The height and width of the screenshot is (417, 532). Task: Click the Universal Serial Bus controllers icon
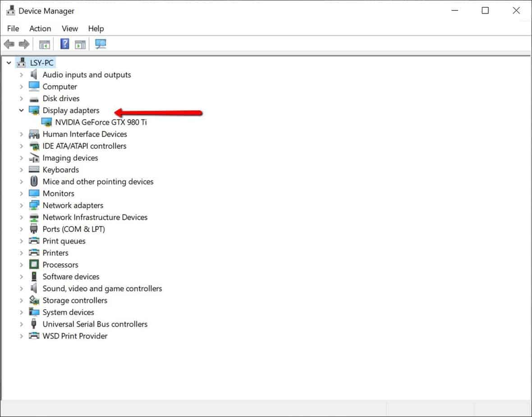pyautogui.click(x=34, y=324)
